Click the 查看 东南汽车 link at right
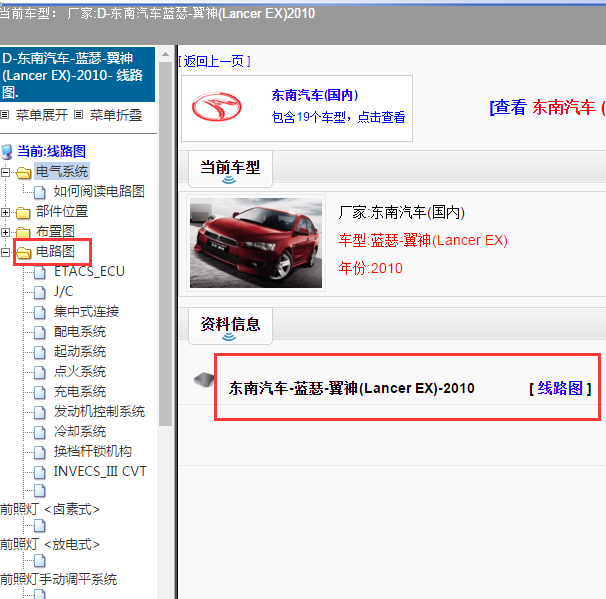Screen dimensions: 606x599 coord(547,107)
